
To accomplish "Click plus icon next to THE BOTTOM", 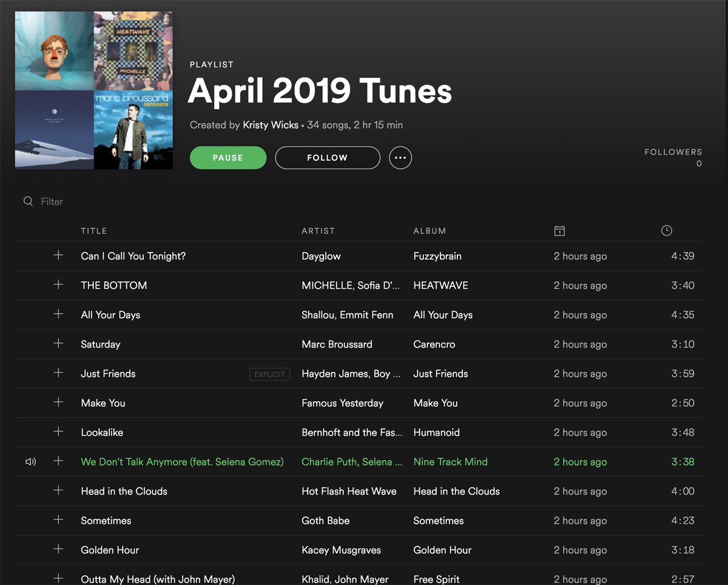I will click(x=58, y=285).
